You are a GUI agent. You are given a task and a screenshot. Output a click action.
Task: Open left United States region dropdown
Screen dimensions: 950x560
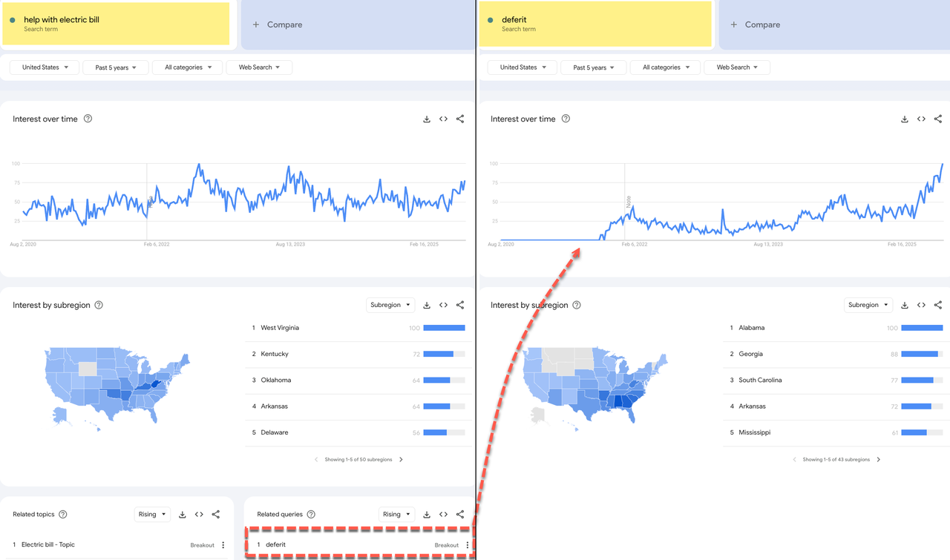pyautogui.click(x=45, y=67)
